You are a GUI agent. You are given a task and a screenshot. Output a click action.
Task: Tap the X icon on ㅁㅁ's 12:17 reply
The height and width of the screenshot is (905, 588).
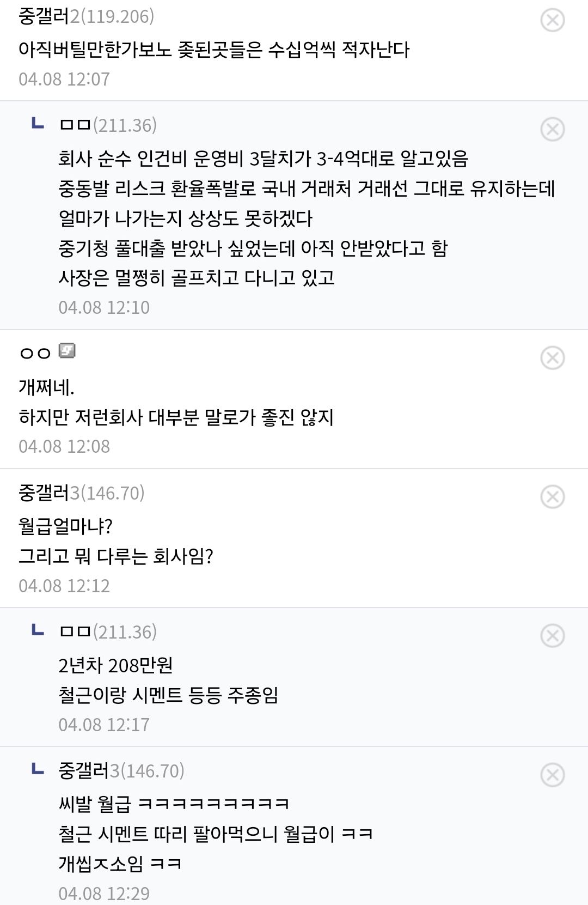(552, 636)
